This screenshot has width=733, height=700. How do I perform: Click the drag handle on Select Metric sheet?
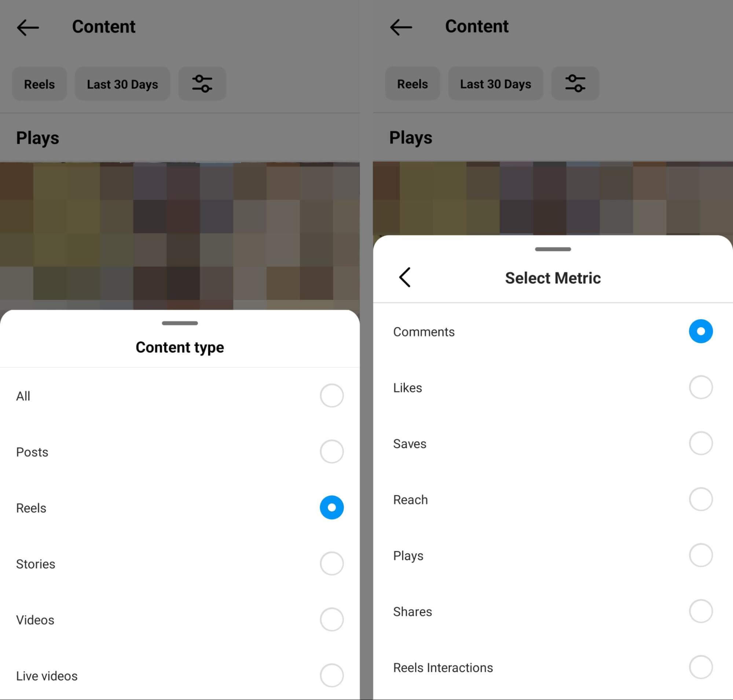tap(552, 248)
